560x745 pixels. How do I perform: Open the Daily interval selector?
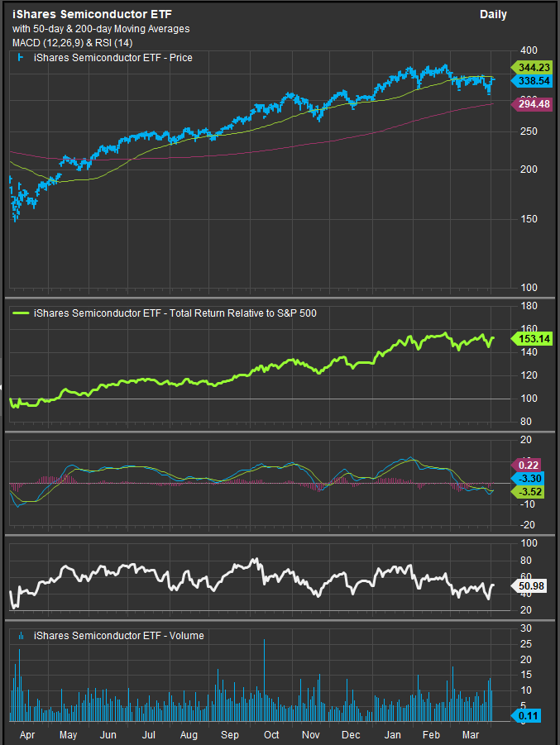click(x=493, y=14)
